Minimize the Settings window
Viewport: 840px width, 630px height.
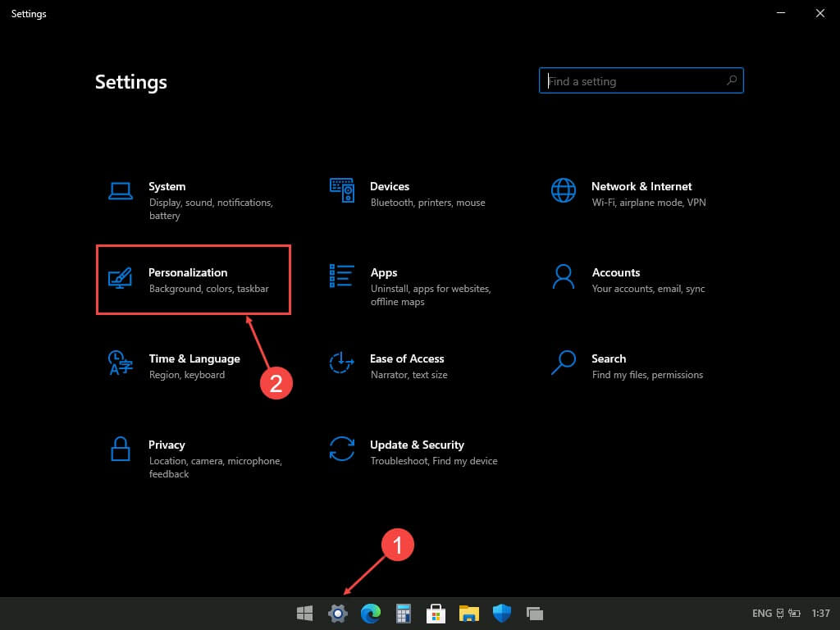[x=781, y=13]
